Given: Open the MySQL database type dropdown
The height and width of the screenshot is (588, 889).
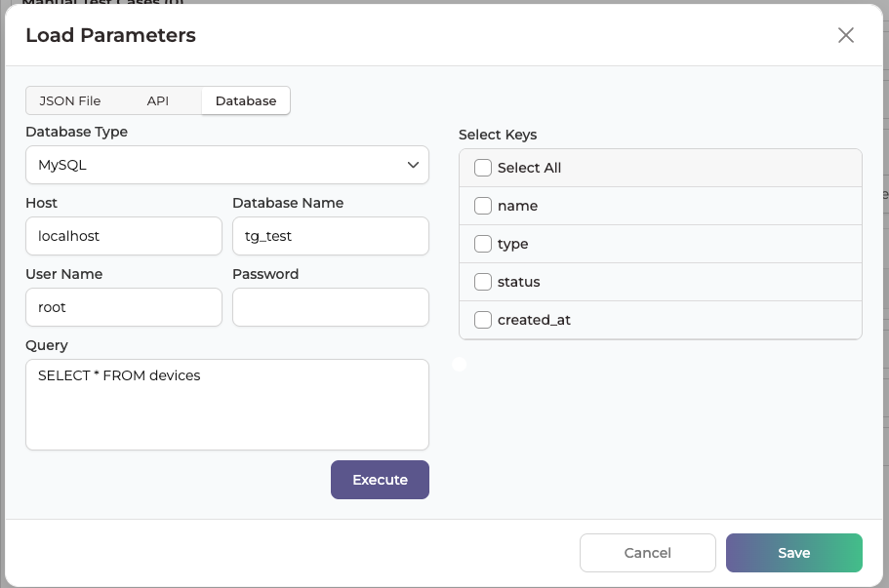Looking at the screenshot, I should 227,165.
